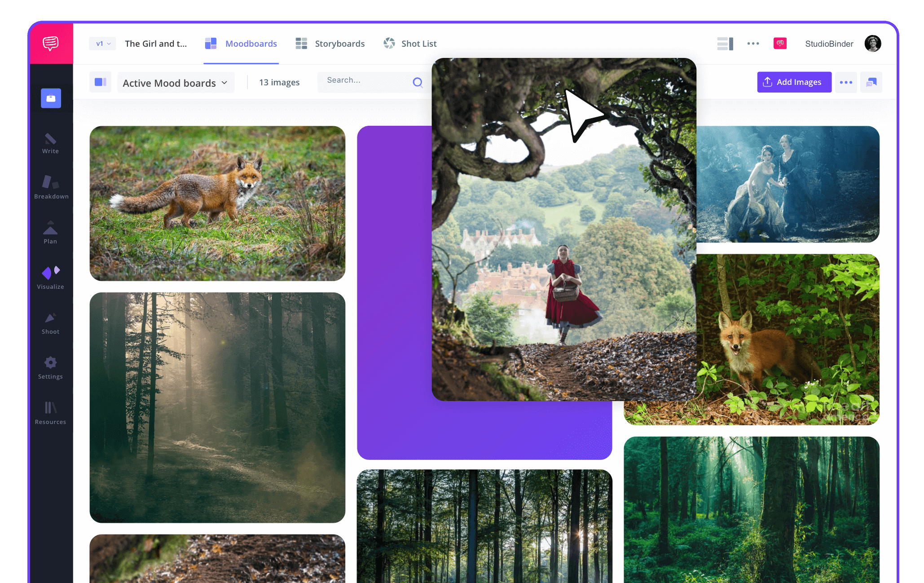Expand the Active Mood boards dropdown
924x583 pixels.
click(176, 83)
